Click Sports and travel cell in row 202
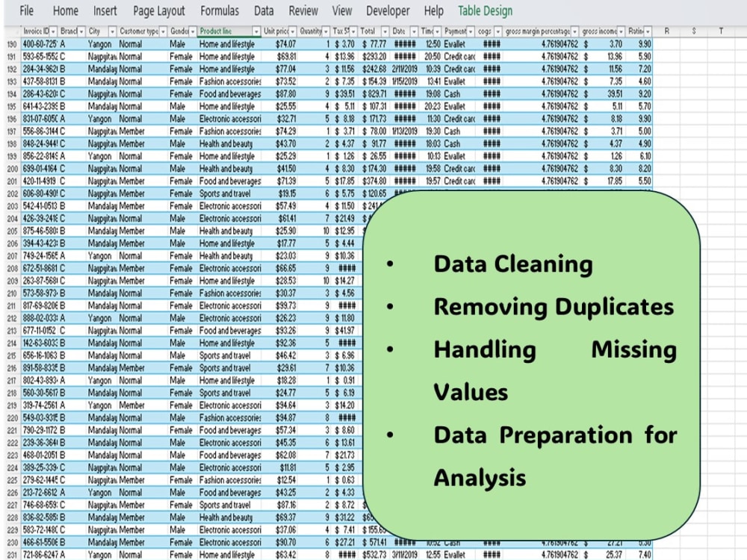This screenshot has height=560, width=747. point(229,193)
